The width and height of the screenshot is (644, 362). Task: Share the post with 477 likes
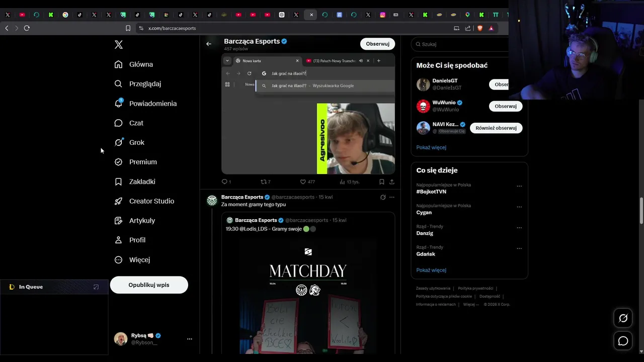(392, 182)
